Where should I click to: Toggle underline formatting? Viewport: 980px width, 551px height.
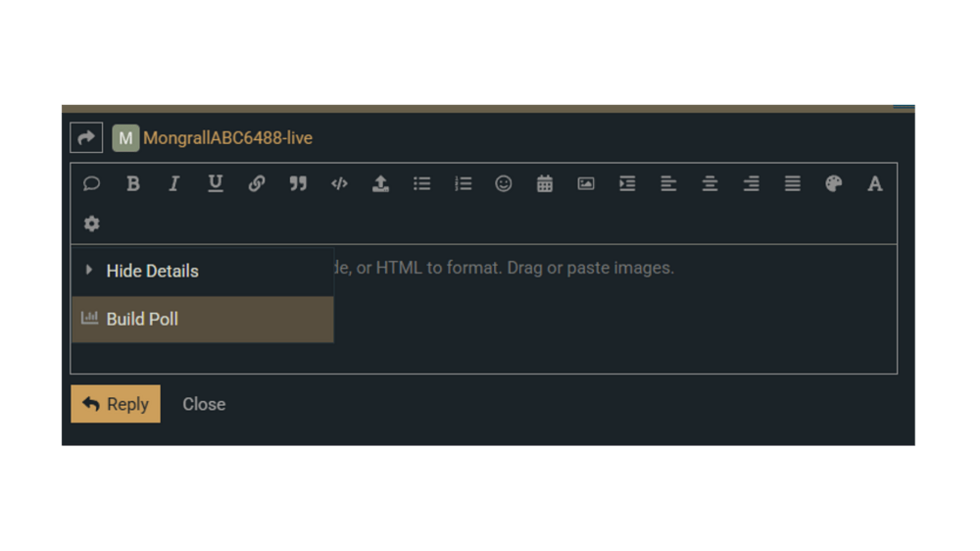[216, 183]
